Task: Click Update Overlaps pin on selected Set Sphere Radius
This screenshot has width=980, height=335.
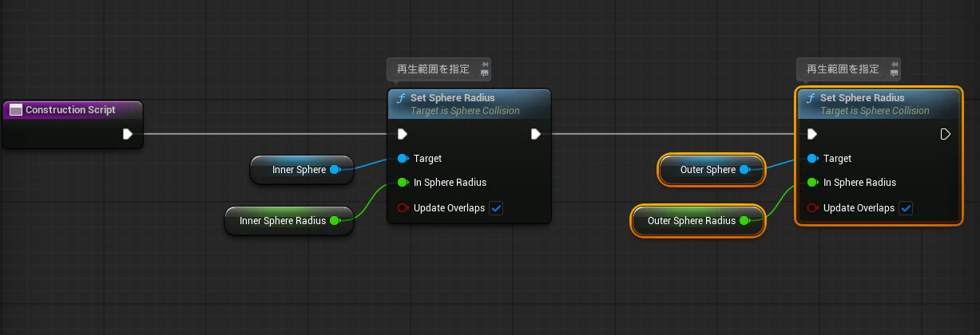Action: pyautogui.click(x=812, y=208)
